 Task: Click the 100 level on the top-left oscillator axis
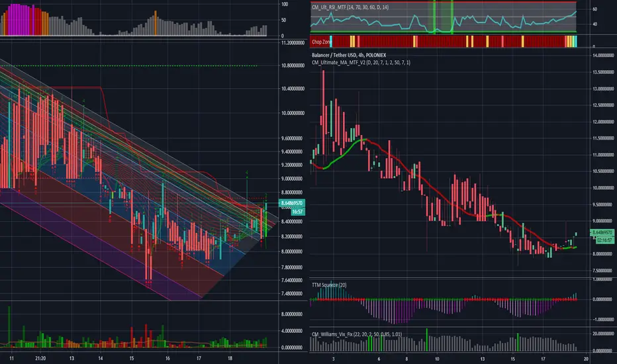[285, 5]
